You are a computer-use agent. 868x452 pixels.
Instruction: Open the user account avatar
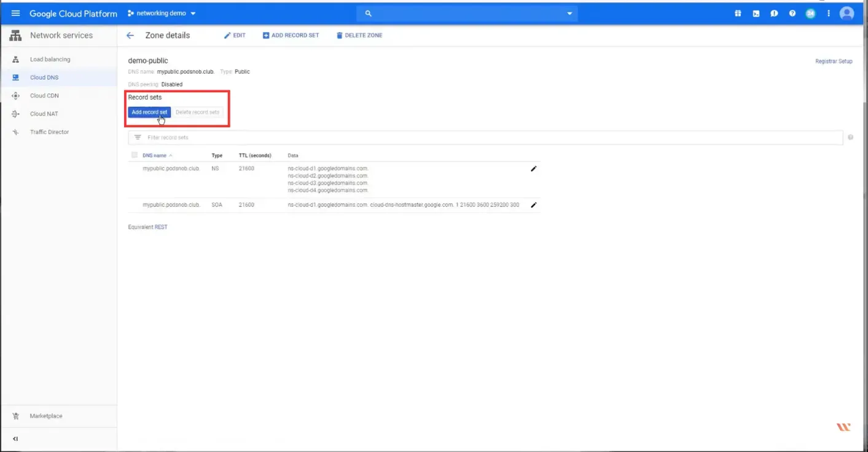tap(847, 14)
